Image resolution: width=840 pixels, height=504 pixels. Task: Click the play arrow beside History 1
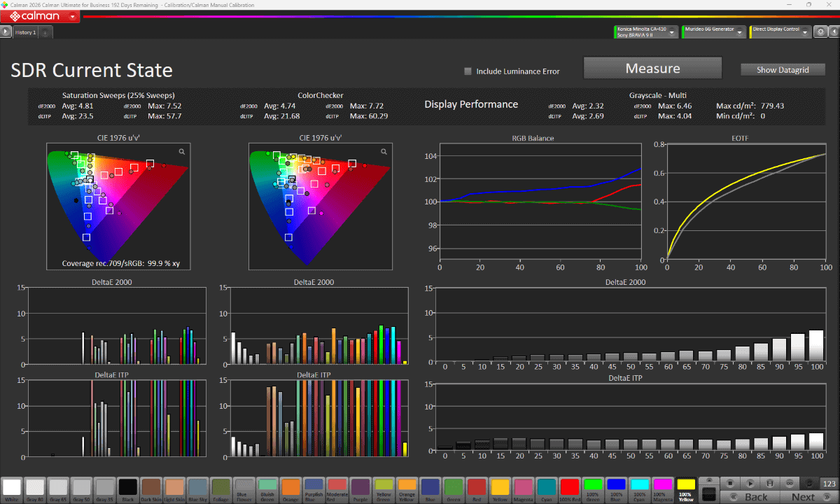point(6,31)
